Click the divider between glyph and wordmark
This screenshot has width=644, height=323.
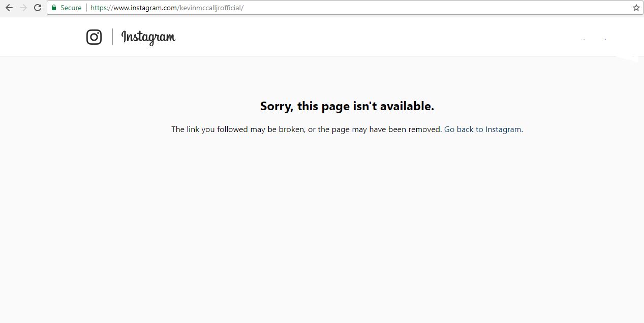[112, 37]
